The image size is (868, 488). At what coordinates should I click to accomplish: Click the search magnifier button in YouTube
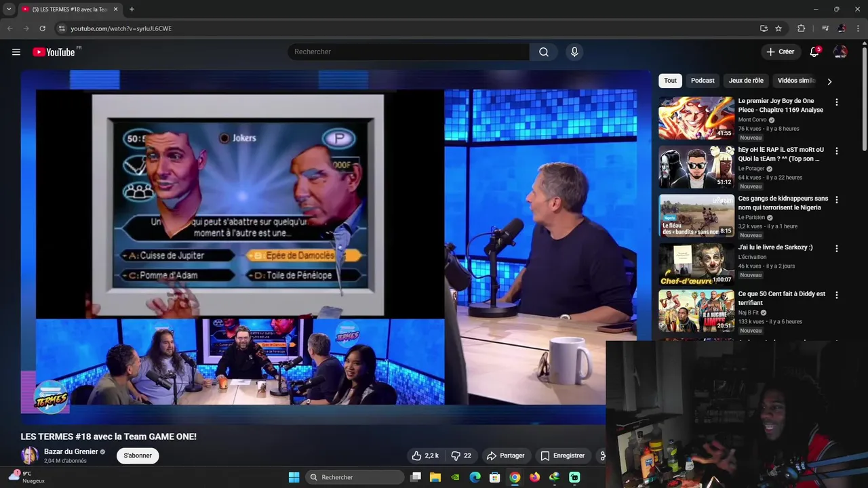point(544,52)
